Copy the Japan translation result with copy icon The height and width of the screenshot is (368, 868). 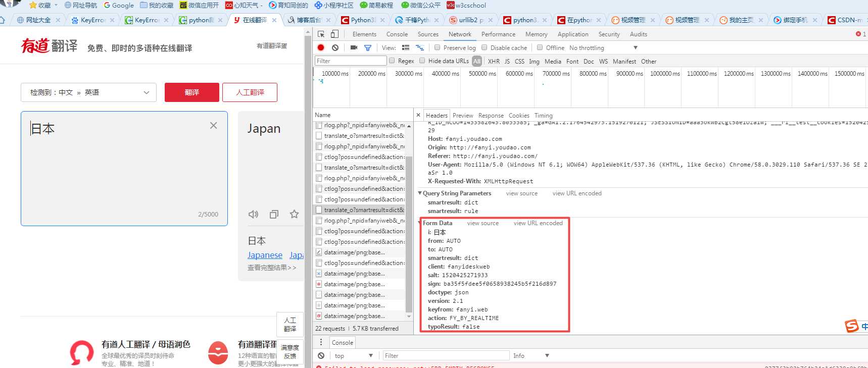click(x=274, y=214)
